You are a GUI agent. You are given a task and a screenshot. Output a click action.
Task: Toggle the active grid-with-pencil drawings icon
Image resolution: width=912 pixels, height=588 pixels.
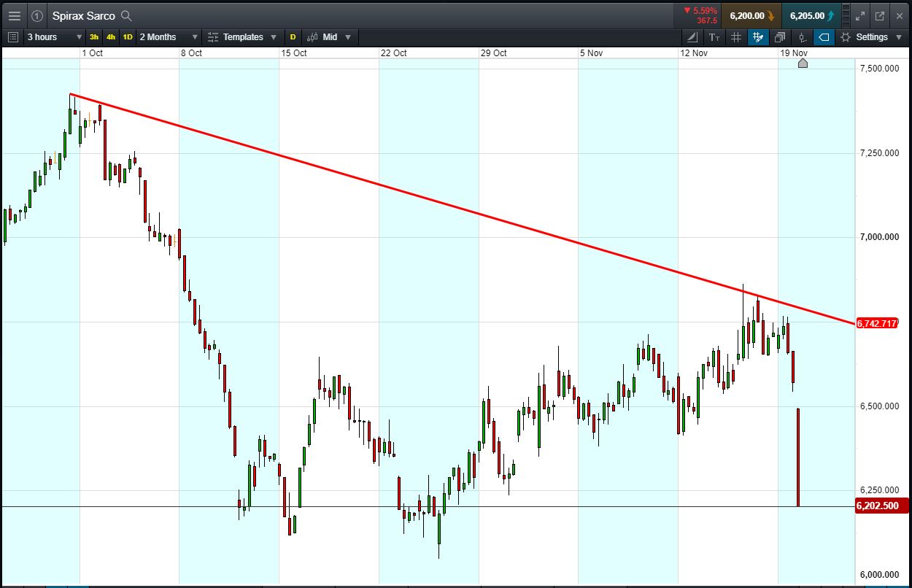coord(758,36)
